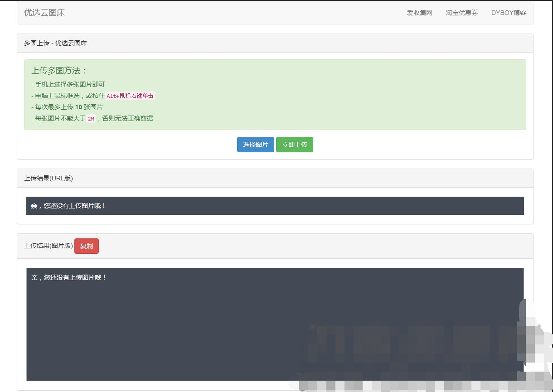Click the 2M size limit code tag

pos(91,119)
